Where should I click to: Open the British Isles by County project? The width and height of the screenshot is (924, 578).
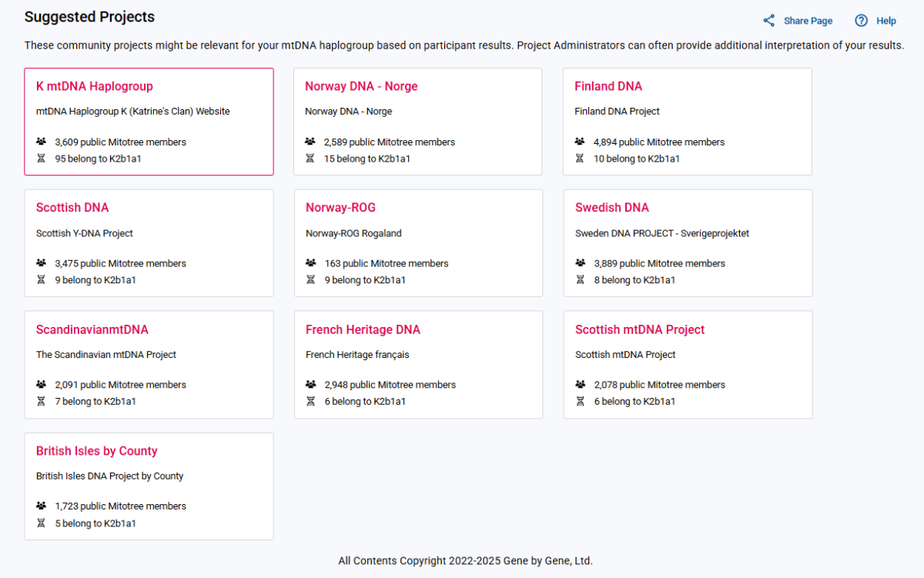pyautogui.click(x=97, y=451)
